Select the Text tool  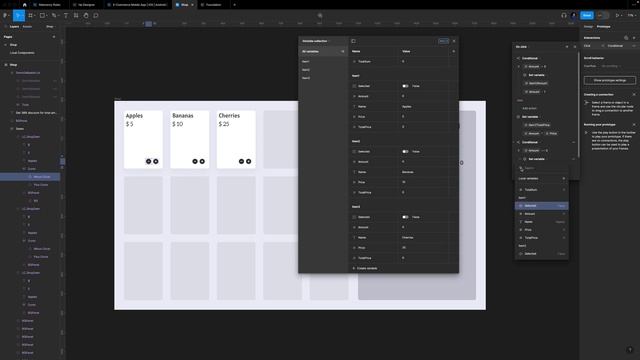[66, 16]
